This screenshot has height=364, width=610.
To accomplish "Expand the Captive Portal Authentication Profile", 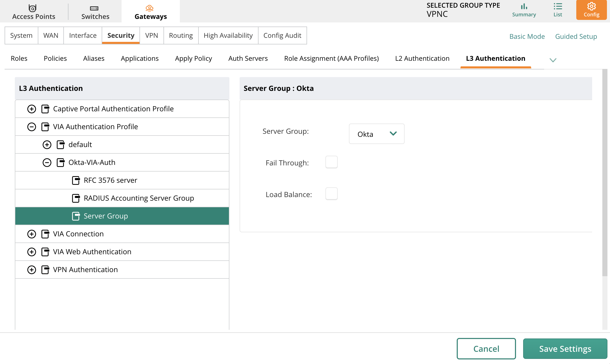I will (x=32, y=109).
